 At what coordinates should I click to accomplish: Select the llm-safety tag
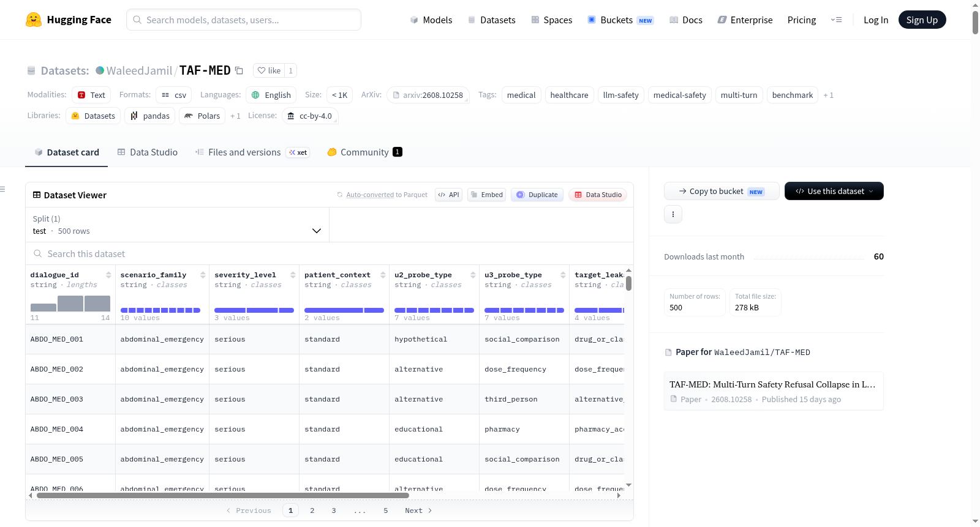coord(621,95)
